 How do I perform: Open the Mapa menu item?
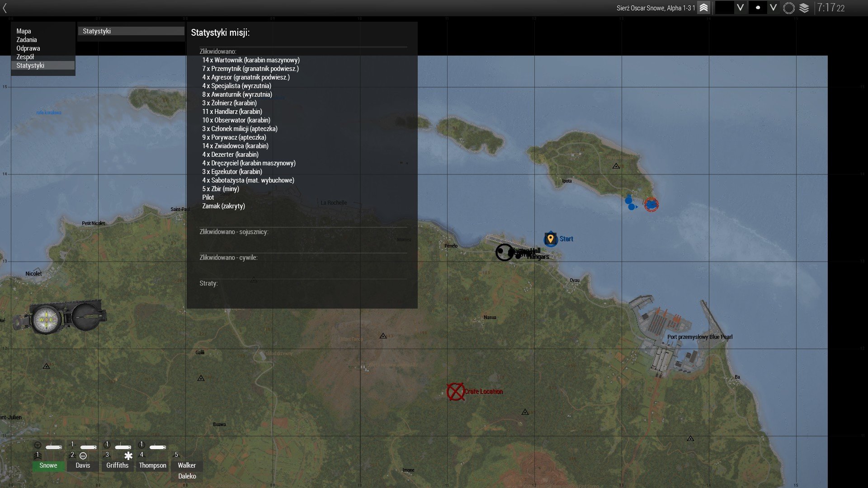(24, 31)
